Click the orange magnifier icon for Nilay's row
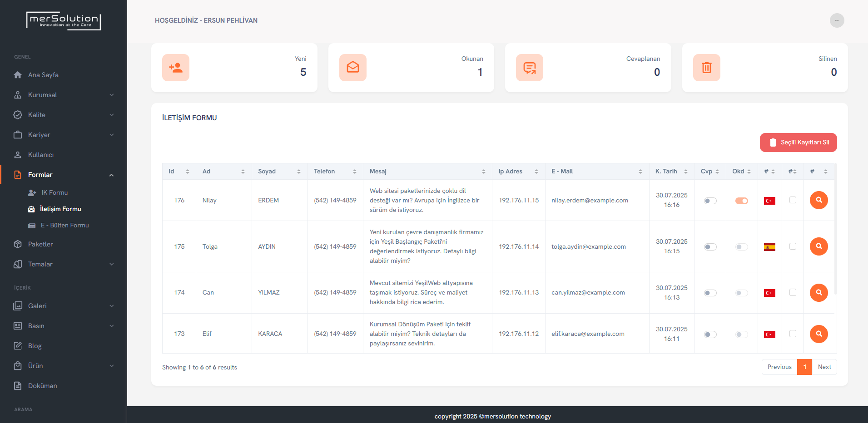This screenshot has width=868, height=423. 818,200
